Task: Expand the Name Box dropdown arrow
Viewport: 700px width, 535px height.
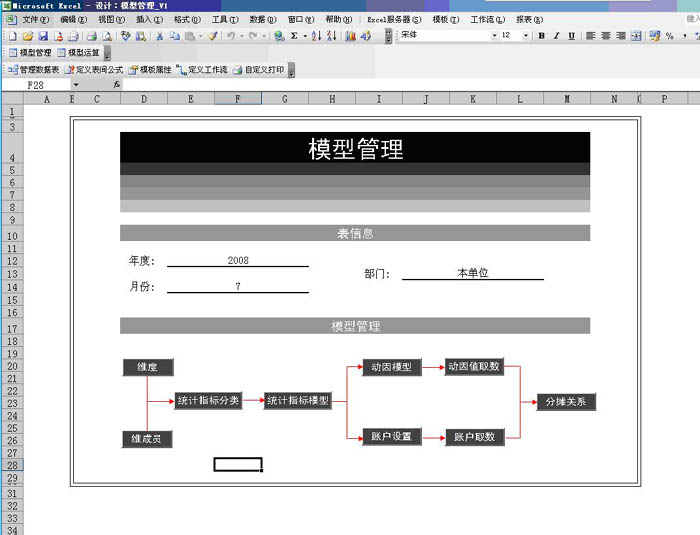Action: (x=75, y=85)
